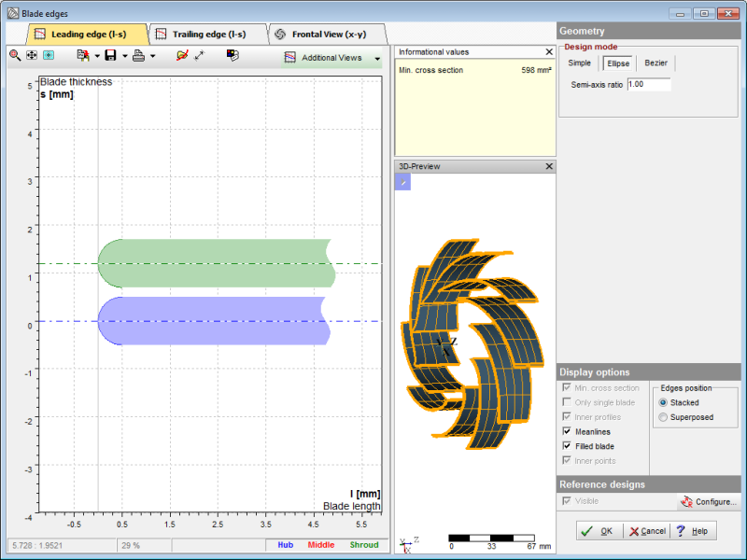The height and width of the screenshot is (560, 747).
Task: Select the zoom magnifier tool
Action: point(15,56)
